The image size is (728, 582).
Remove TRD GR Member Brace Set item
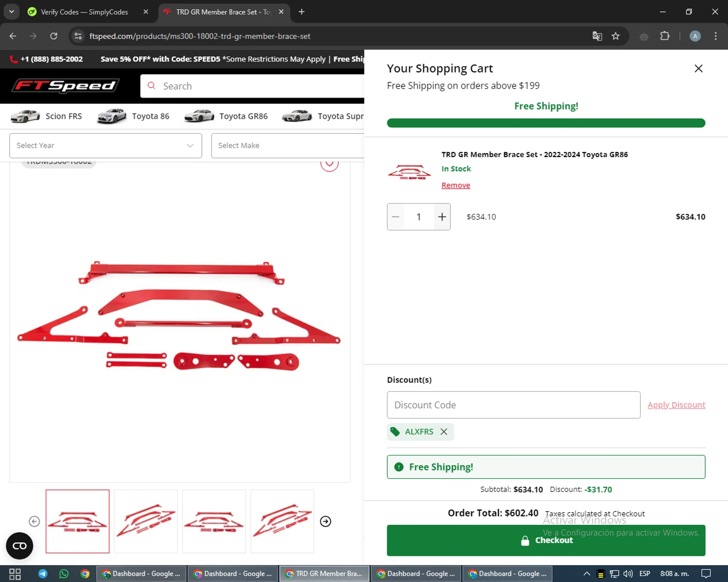pyautogui.click(x=456, y=185)
